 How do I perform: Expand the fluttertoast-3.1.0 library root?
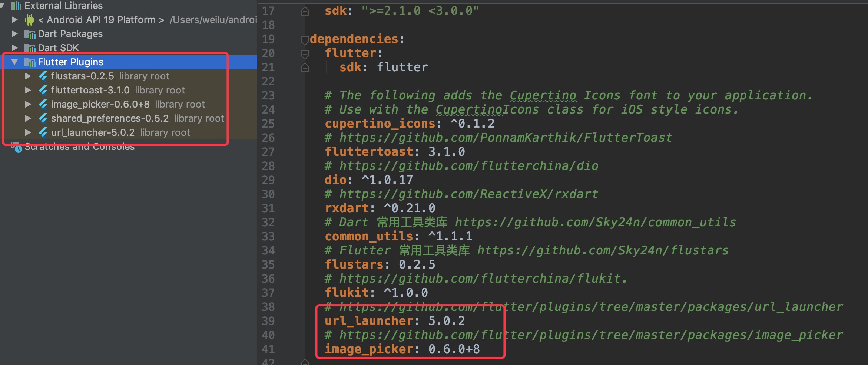(x=28, y=90)
